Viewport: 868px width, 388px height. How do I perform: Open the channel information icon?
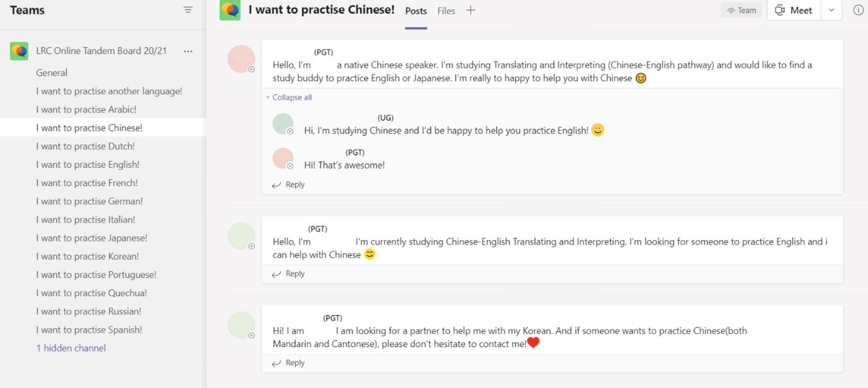point(858,10)
